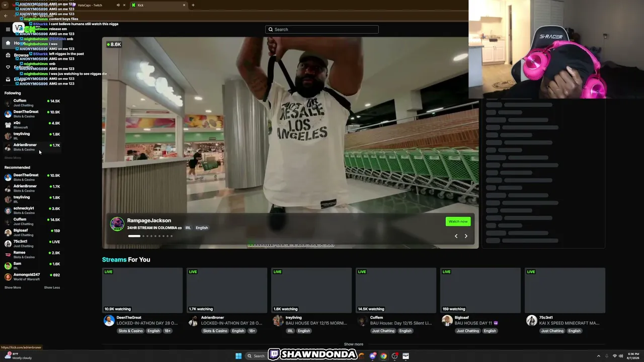Switch to the HateCaps - Twitch tab
Screen dimensions: 644x362
[x=98, y=5]
